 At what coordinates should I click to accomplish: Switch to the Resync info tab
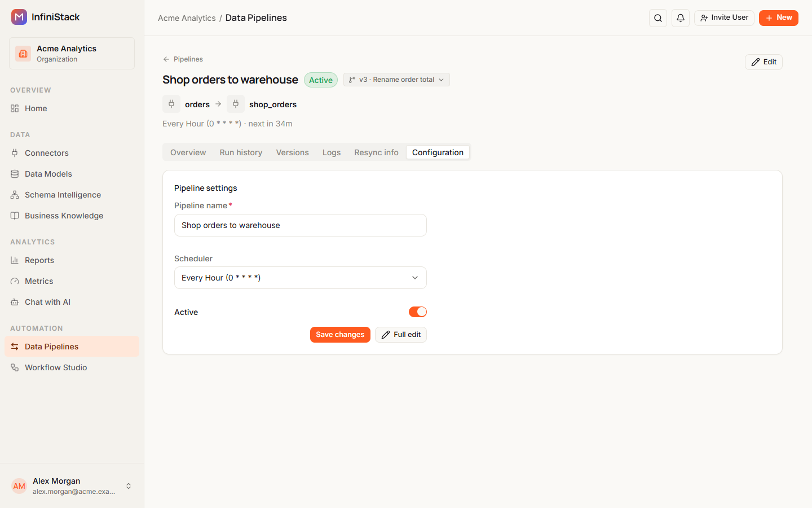[x=376, y=152]
